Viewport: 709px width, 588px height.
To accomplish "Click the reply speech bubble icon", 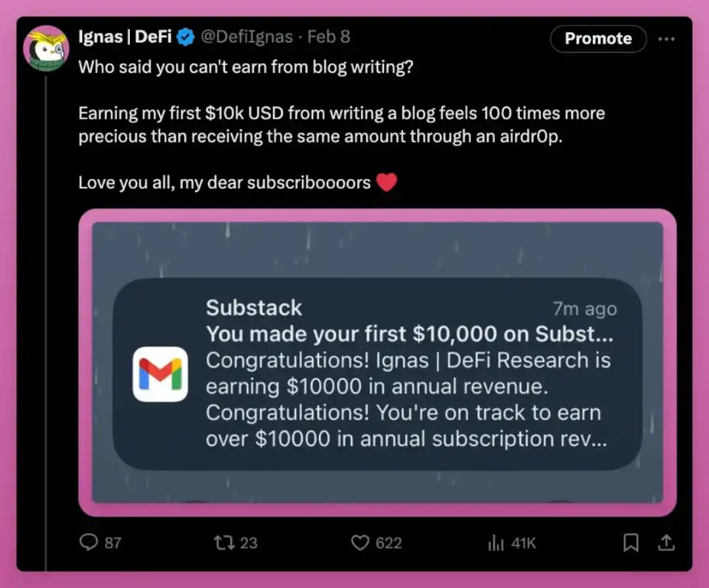I will pos(88,542).
